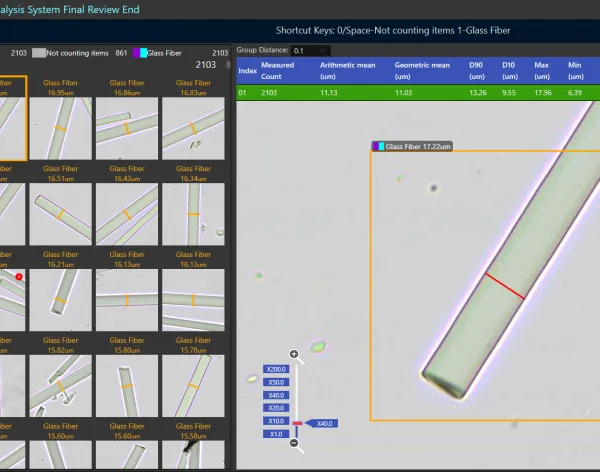The width and height of the screenshot is (600, 472).
Task: Click the Glass Fiber legend label
Action: pos(164,53)
